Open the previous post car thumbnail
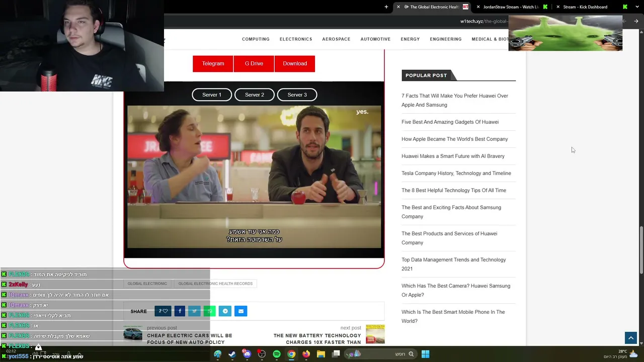This screenshot has height=362, width=644. click(133, 334)
